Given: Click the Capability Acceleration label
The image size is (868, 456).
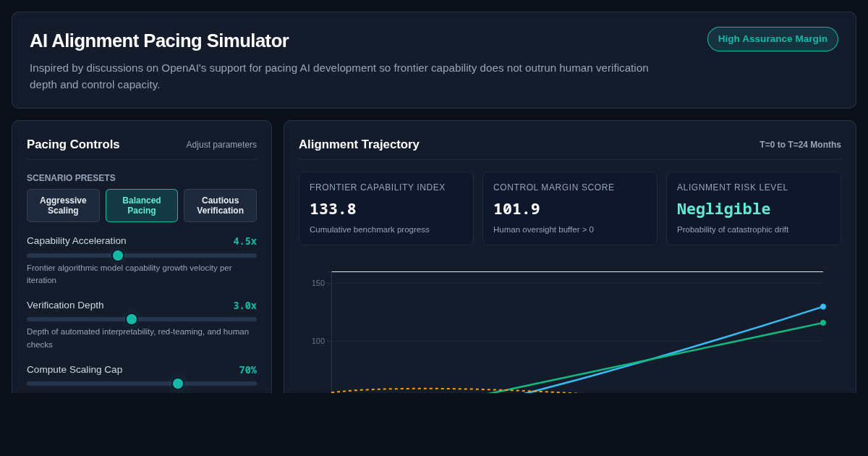Looking at the screenshot, I should coord(77,241).
